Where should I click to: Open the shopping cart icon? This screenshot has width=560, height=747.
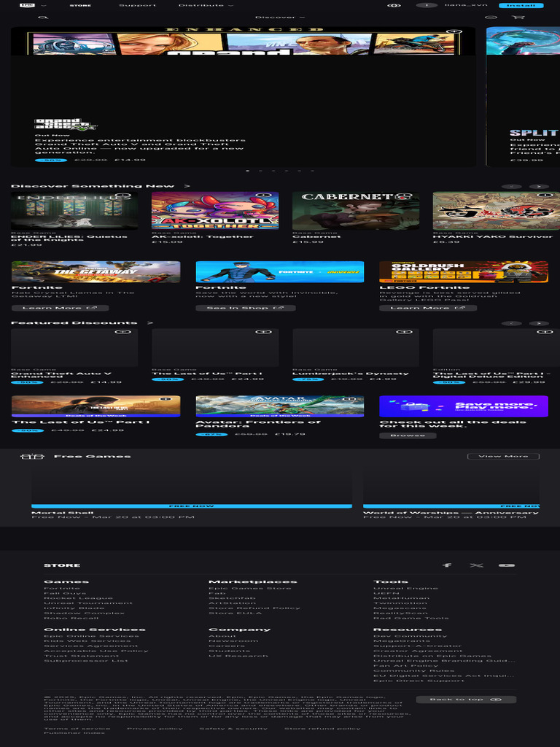click(518, 18)
